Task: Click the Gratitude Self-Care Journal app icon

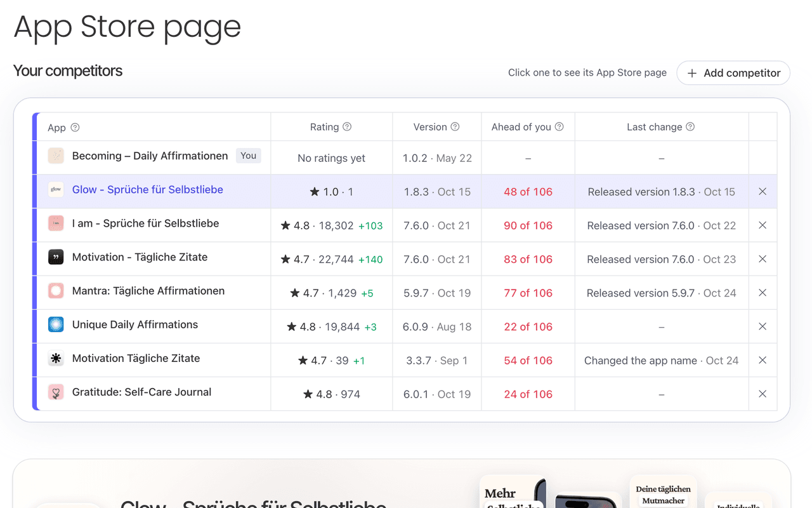Action: (56, 392)
